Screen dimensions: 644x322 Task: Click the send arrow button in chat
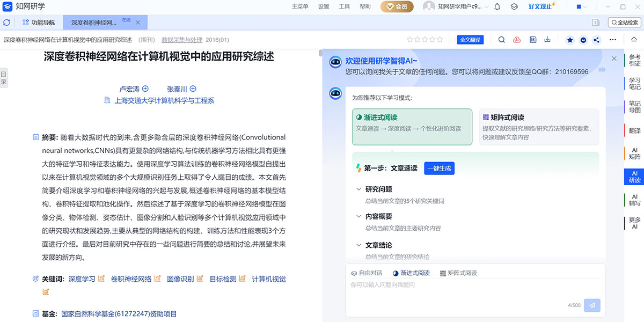pyautogui.click(x=592, y=305)
